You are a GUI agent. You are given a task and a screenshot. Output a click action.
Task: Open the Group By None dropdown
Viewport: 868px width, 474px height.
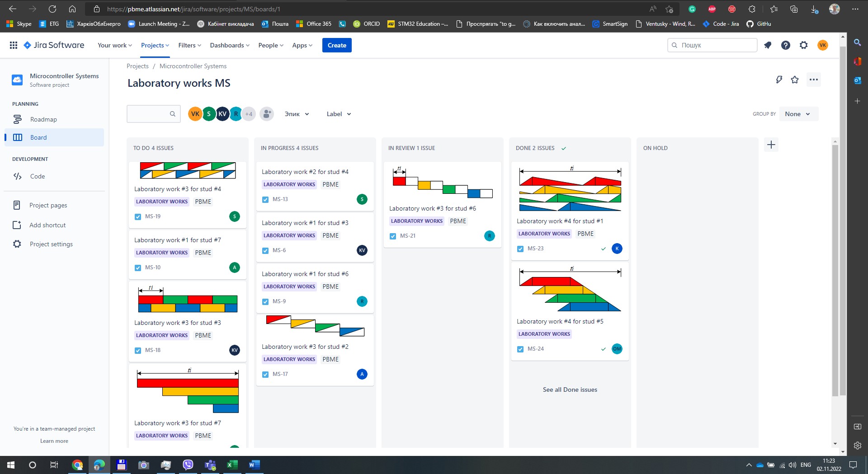pos(798,114)
